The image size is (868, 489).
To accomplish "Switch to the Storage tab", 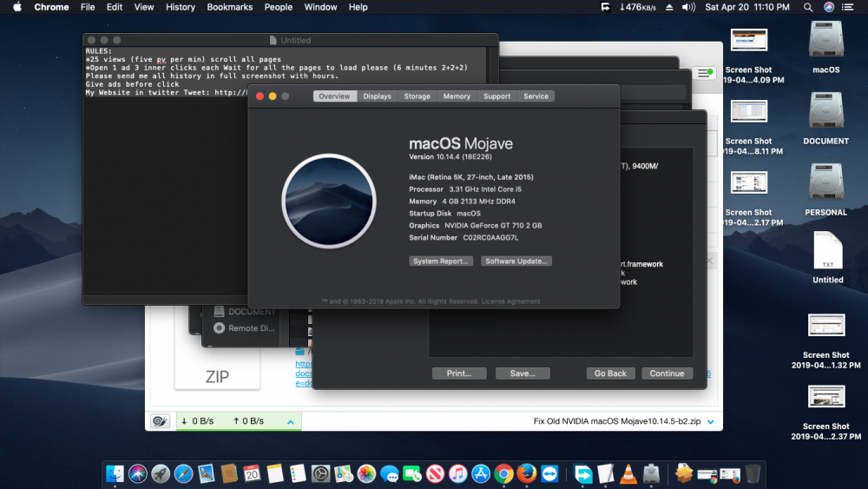I will pos(417,96).
